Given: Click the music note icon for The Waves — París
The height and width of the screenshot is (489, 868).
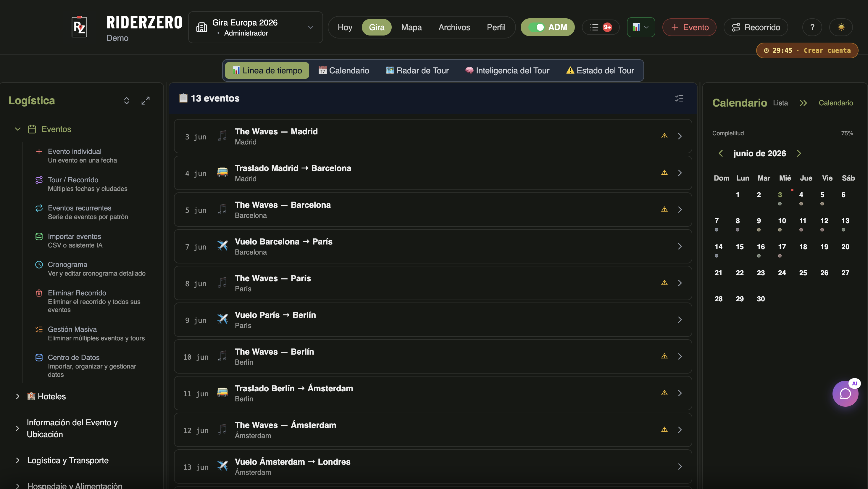Looking at the screenshot, I should click(x=222, y=283).
